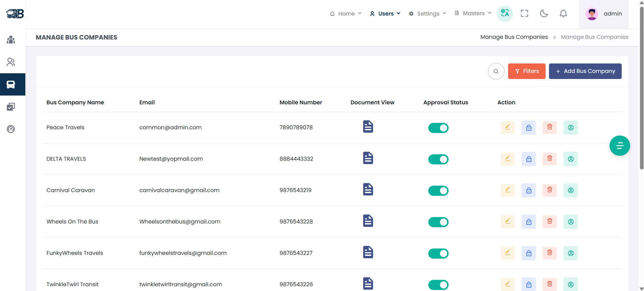Image resolution: width=644 pixels, height=291 pixels.
Task: Open the search icon button
Action: pyautogui.click(x=496, y=71)
